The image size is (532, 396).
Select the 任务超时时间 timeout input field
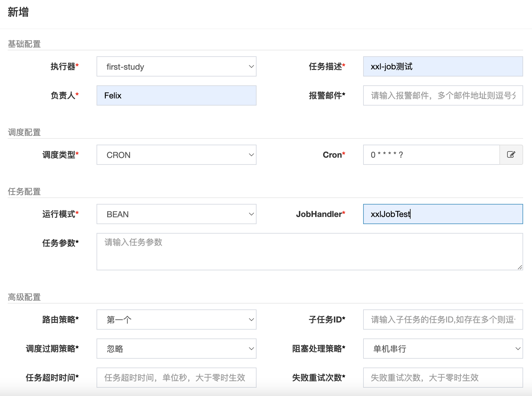[x=176, y=378]
